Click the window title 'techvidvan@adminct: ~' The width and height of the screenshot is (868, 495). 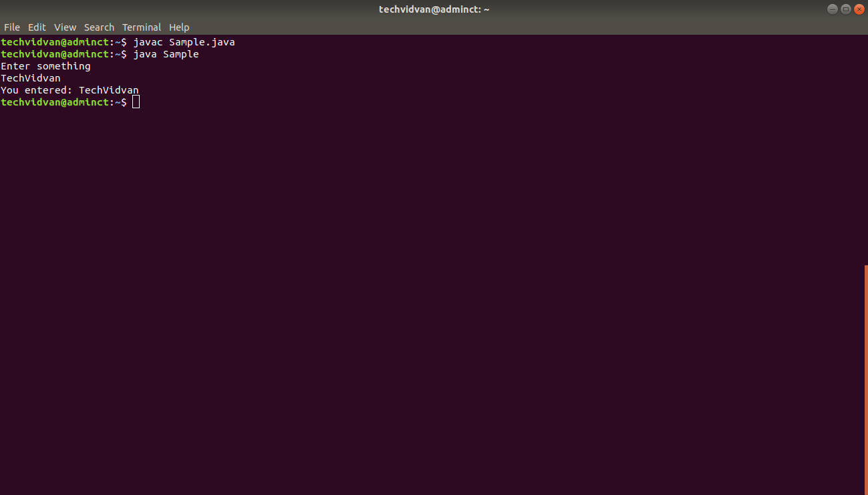(x=434, y=9)
